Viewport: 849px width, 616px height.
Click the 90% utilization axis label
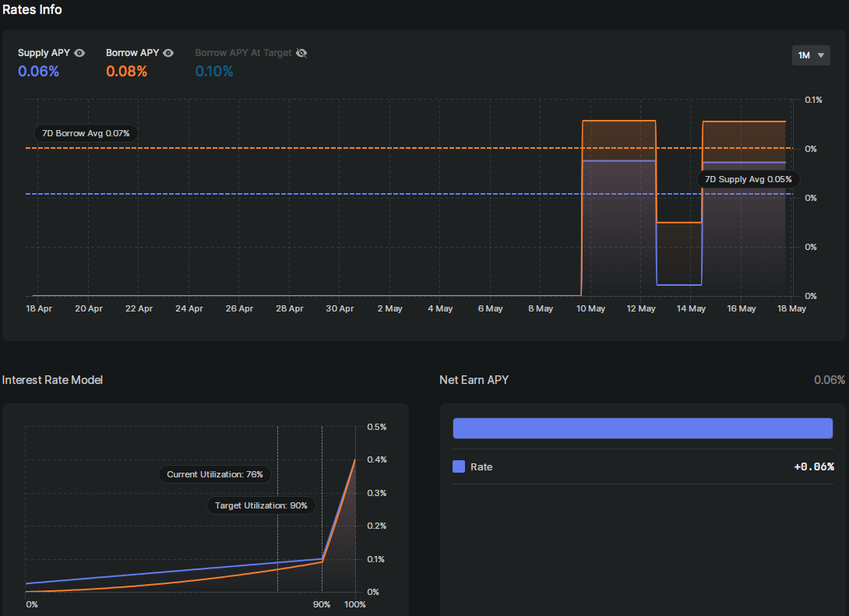point(322,604)
